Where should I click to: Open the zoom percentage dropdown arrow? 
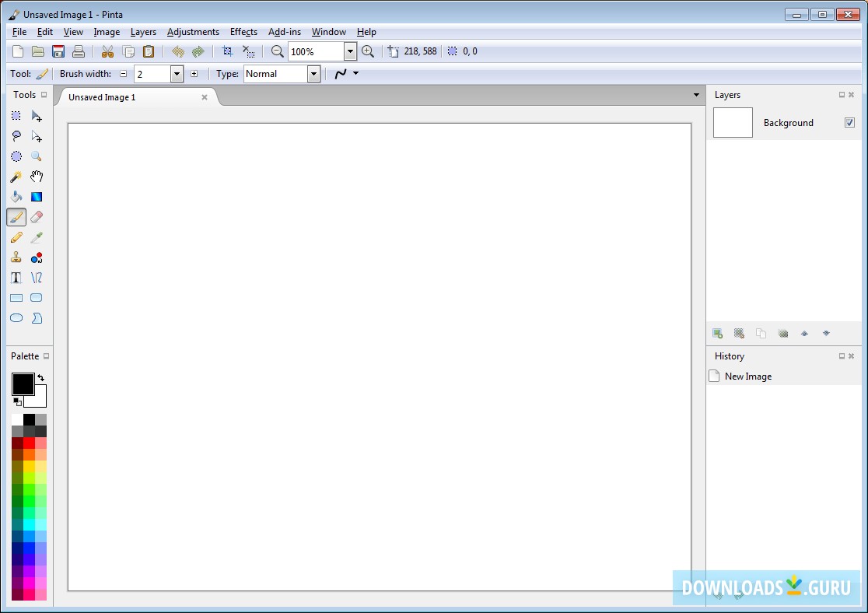[x=350, y=51]
